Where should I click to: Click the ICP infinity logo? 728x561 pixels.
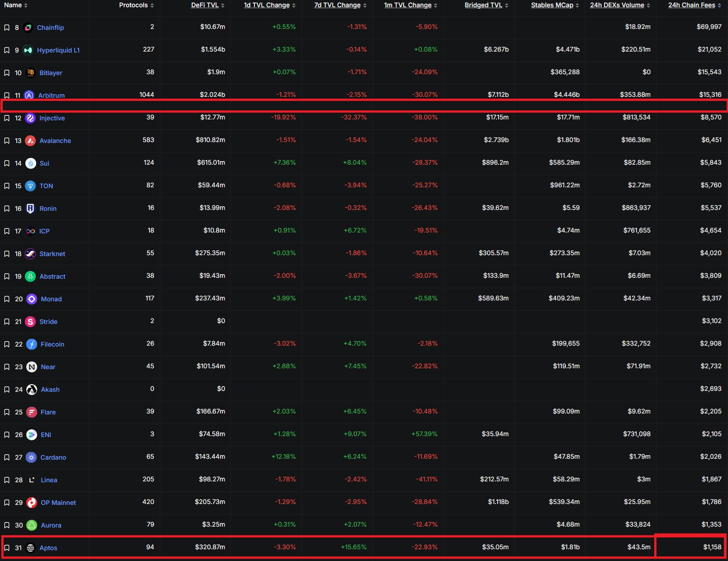tap(30, 231)
